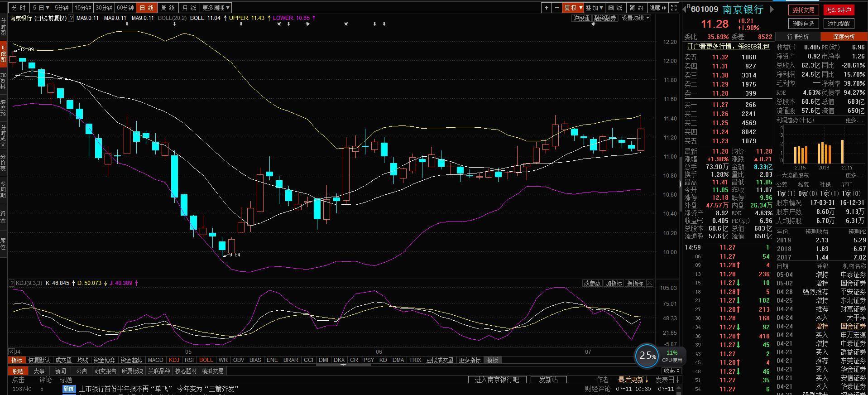Toggle RSI indicator

[189, 360]
